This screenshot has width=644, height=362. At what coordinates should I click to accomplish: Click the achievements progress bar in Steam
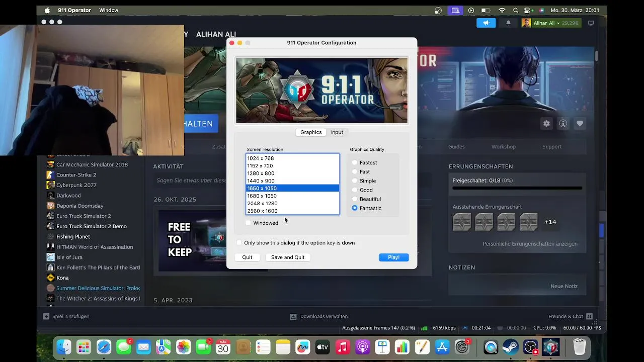coord(517,188)
